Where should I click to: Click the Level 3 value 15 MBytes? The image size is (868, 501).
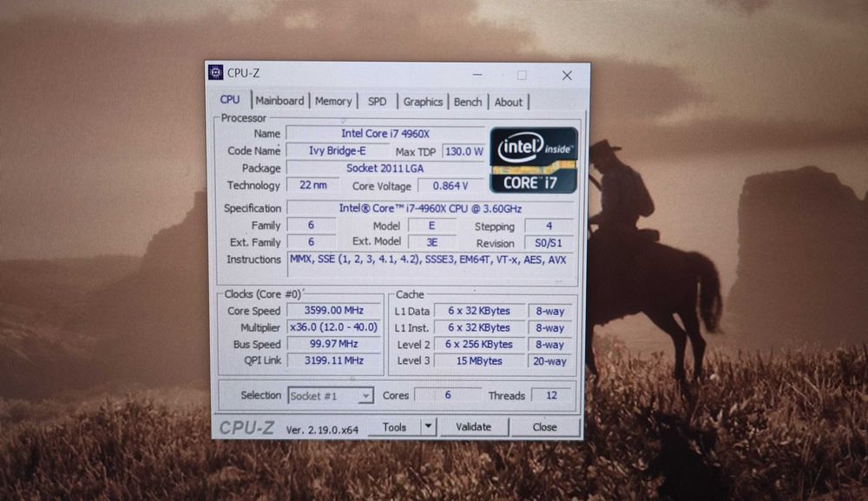[x=479, y=361]
